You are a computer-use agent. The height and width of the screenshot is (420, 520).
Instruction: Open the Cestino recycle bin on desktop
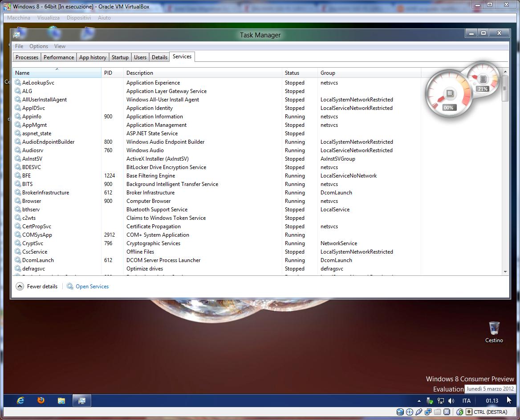coord(494,332)
